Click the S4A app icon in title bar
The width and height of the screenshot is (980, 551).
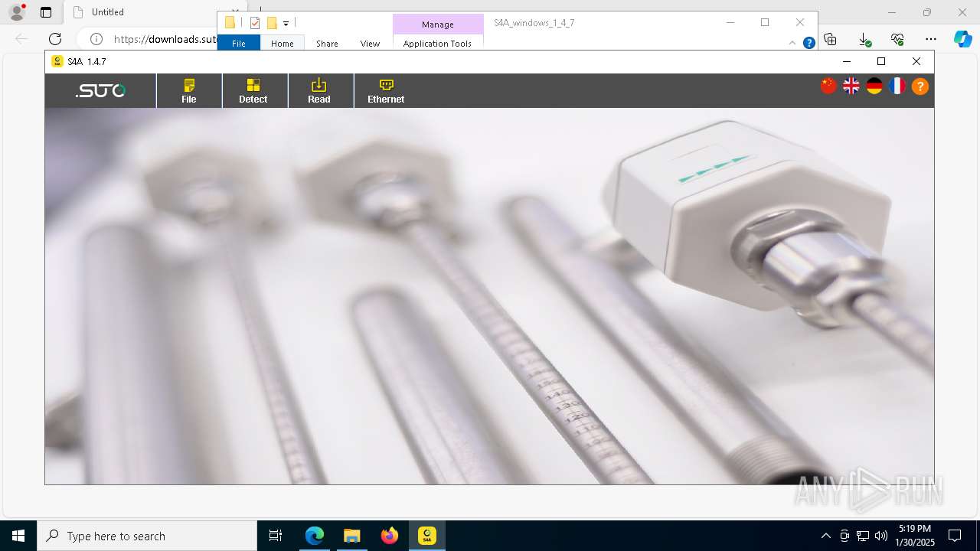[57, 61]
